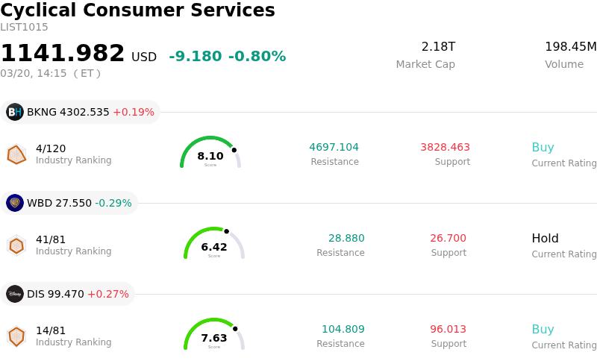Image resolution: width=597 pixels, height=364 pixels.
Task: Click DIS support value 96.013
Action: point(448,330)
